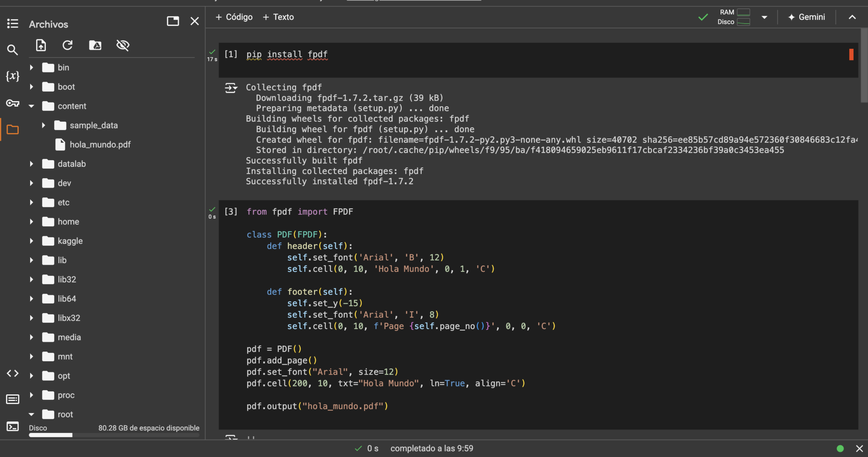
Task: Select the hola_mundo.pdf file
Action: [100, 144]
